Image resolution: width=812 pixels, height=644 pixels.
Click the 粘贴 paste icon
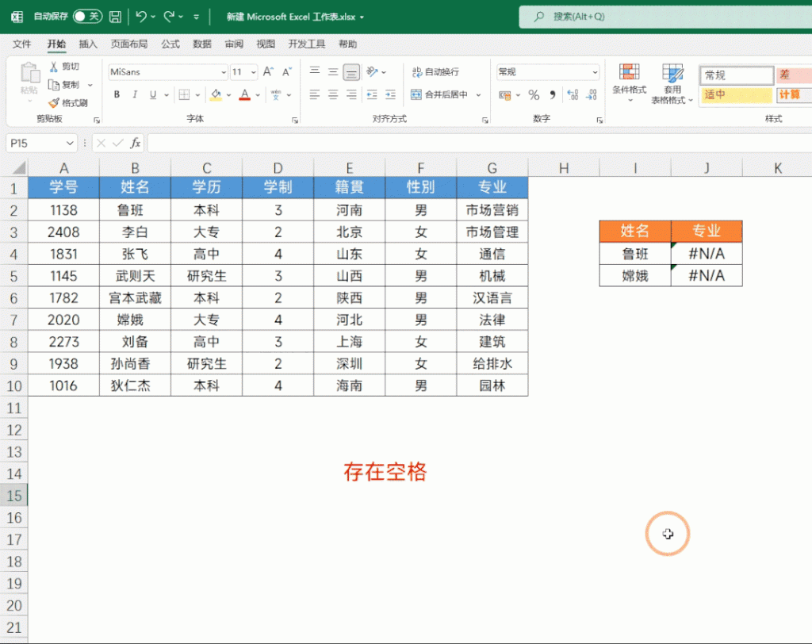tap(29, 73)
